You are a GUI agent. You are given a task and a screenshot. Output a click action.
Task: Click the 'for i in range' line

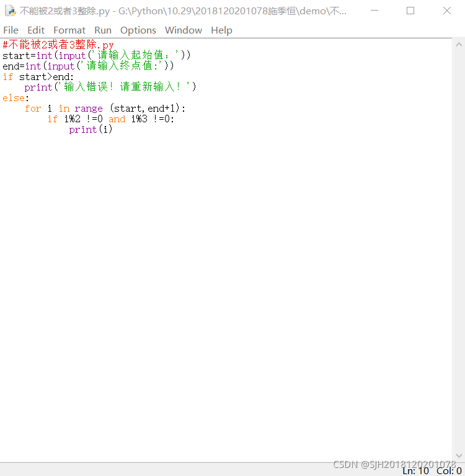105,109
